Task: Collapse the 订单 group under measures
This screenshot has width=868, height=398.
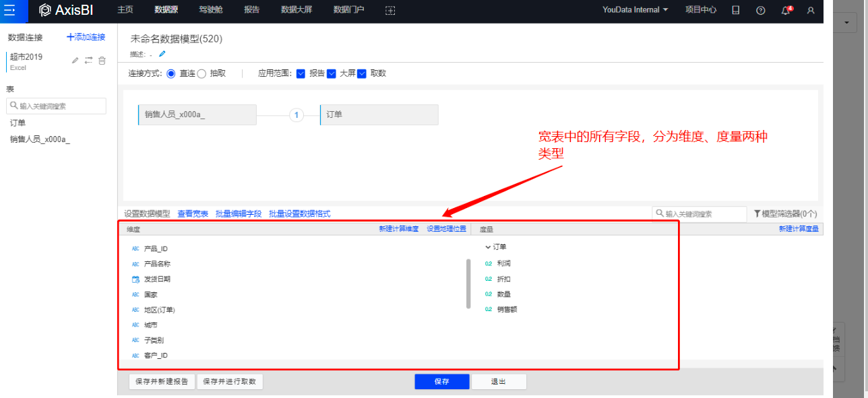Action: click(488, 247)
